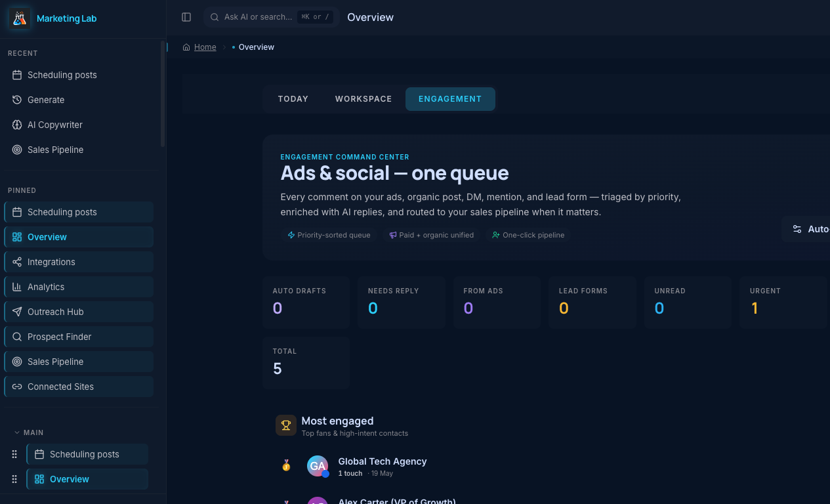
Task: Click the GA avatar thumbnail
Action: pyautogui.click(x=318, y=466)
